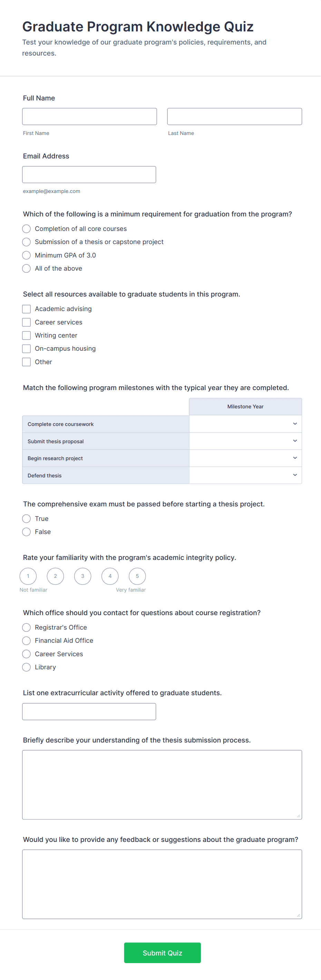Choose 'Minimum GPA of 3.0' option

pyautogui.click(x=26, y=255)
